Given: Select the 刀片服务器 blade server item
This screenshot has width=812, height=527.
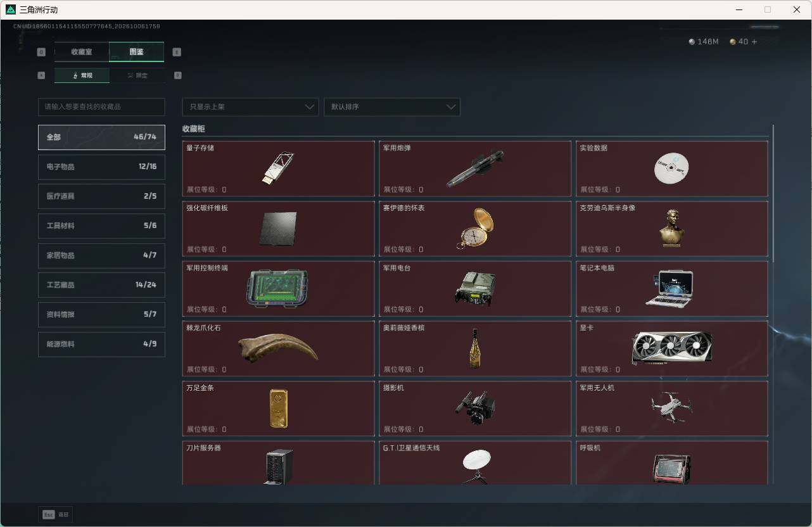Looking at the screenshot, I should (x=278, y=463).
